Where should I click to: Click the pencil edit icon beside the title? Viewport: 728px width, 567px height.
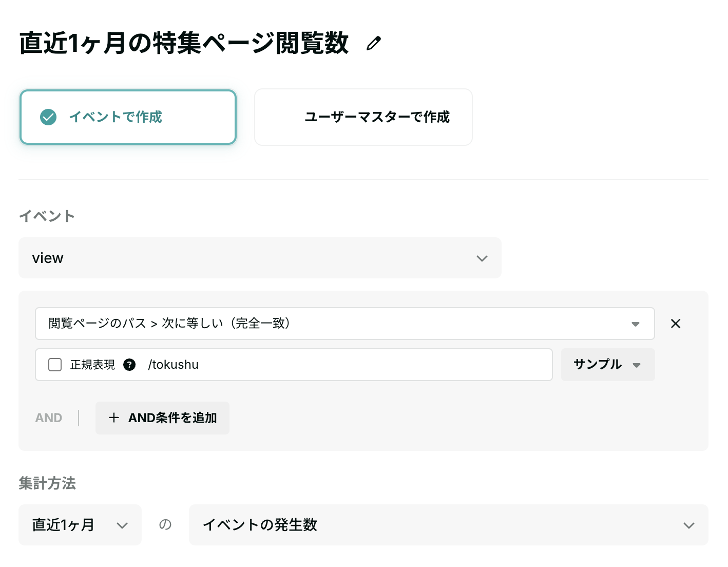[x=374, y=44]
